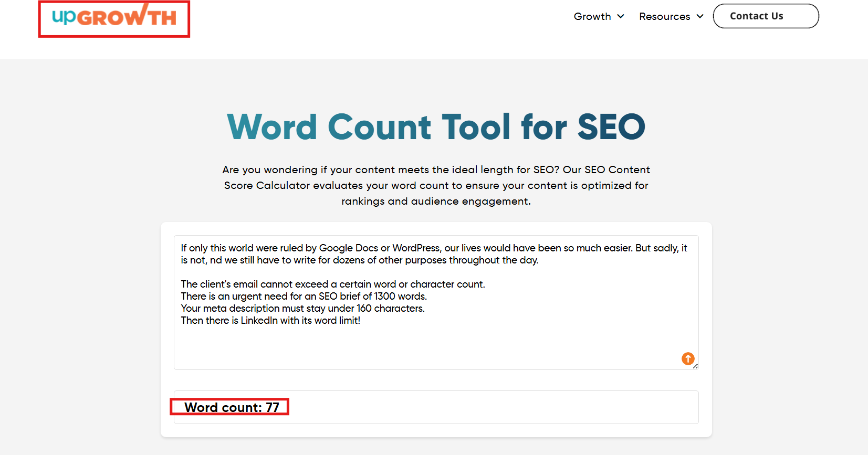Screen dimensions: 868x455
Task: Click the upGrowth logo
Action: click(114, 18)
